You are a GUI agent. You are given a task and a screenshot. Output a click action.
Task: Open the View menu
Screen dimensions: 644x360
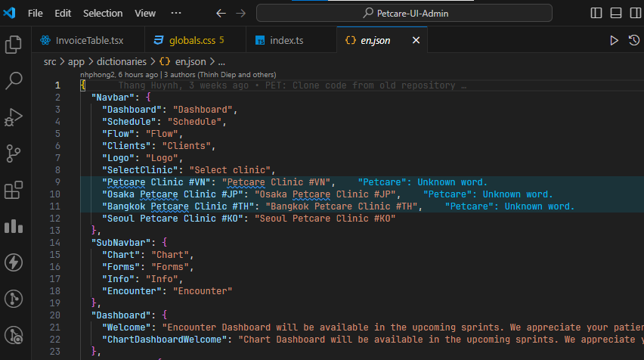145,13
